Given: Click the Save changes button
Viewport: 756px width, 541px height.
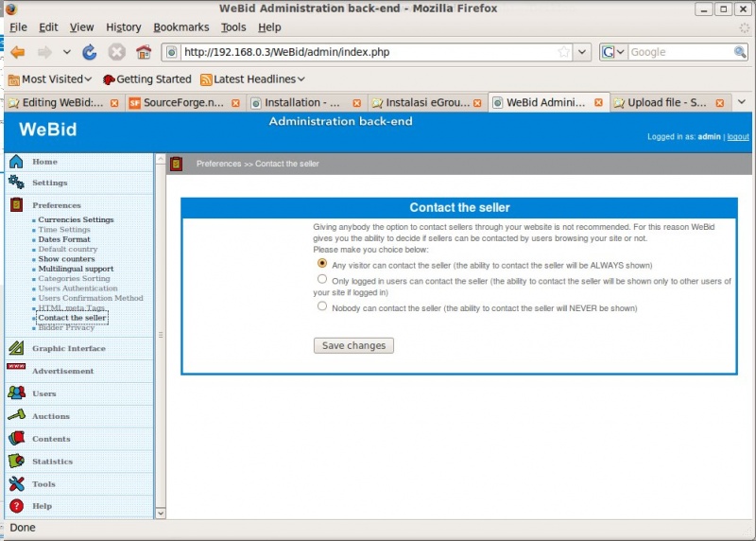Looking at the screenshot, I should [x=353, y=346].
